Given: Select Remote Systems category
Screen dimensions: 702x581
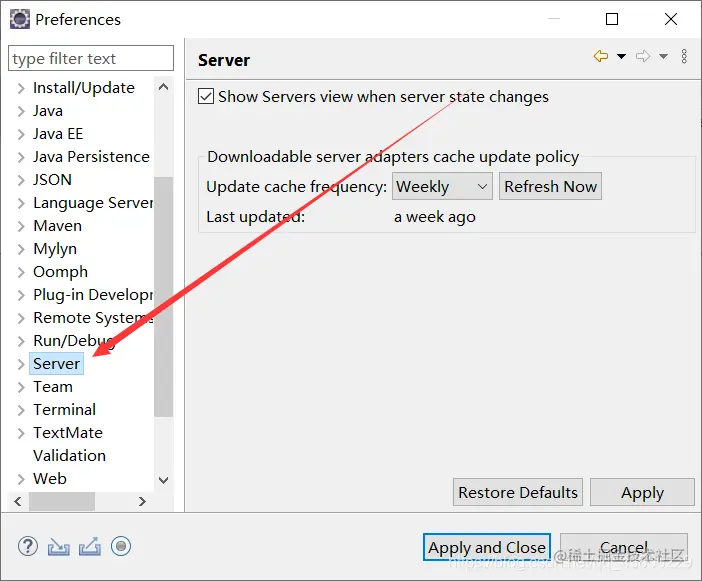Looking at the screenshot, I should point(93,318).
